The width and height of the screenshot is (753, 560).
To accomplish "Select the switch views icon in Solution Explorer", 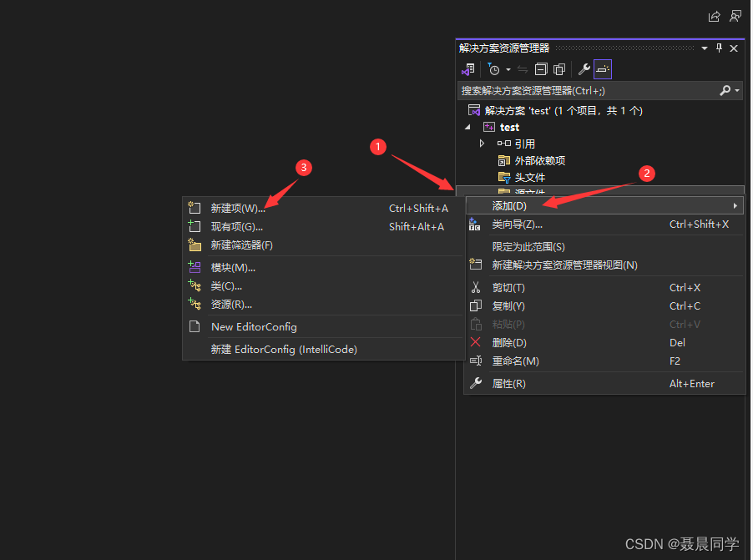I will tap(467, 69).
